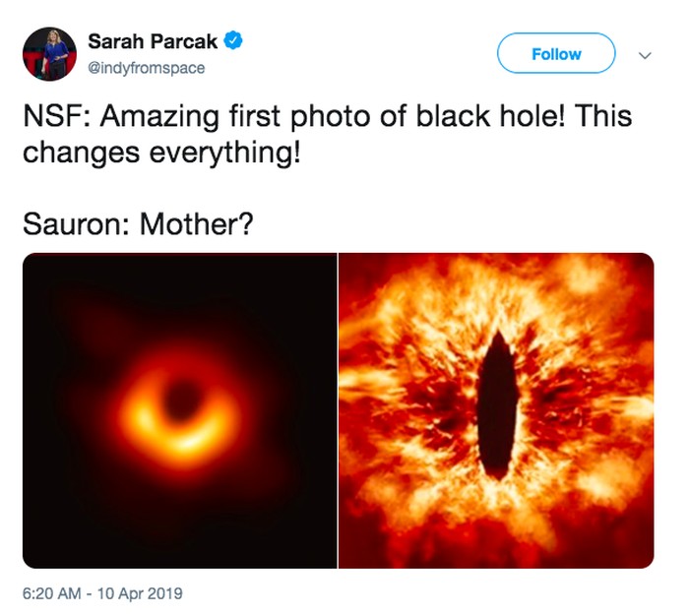Screen dimensions: 689x616
Task: Open the Sarah Parcak display name link
Action: pos(152,41)
